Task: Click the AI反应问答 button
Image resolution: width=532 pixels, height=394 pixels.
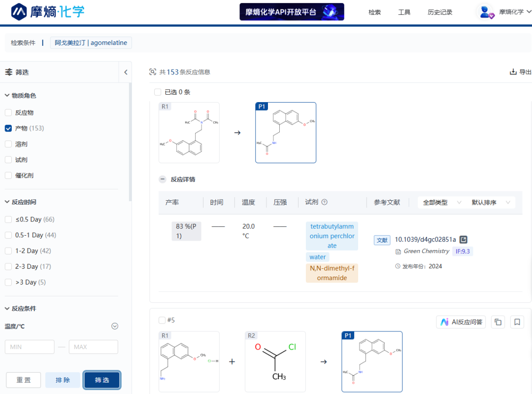Action: point(461,322)
